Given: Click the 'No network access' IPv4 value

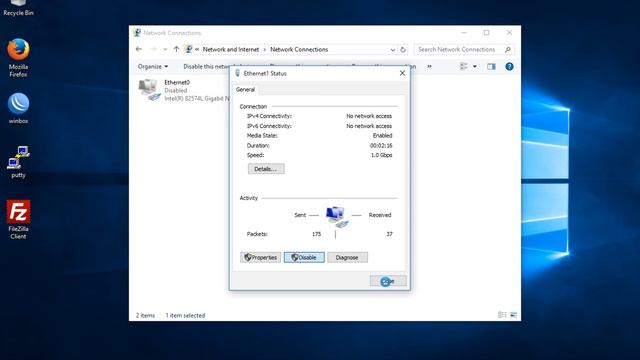Looking at the screenshot, I should (369, 116).
